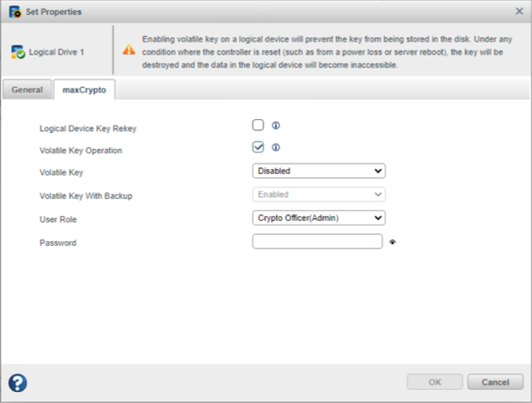This screenshot has height=403, width=532.
Task: Close the Set Properties dialog
Action: pyautogui.click(x=519, y=11)
